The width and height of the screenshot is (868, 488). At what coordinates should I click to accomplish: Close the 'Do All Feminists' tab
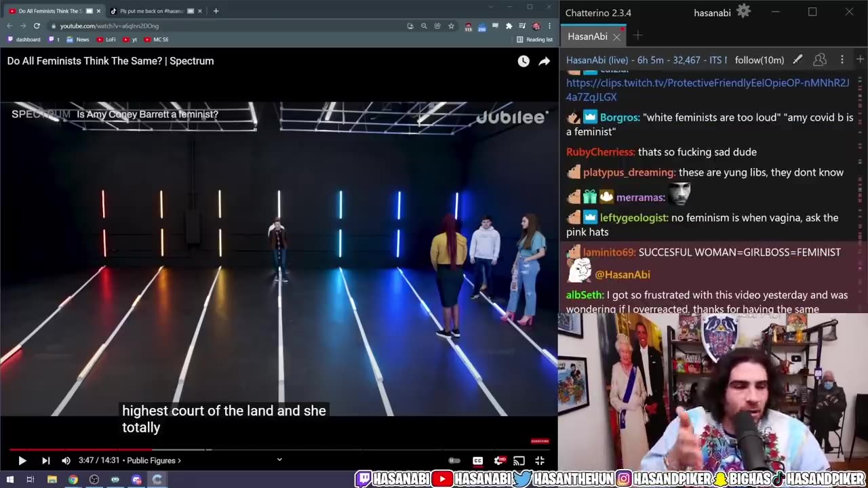98,11
